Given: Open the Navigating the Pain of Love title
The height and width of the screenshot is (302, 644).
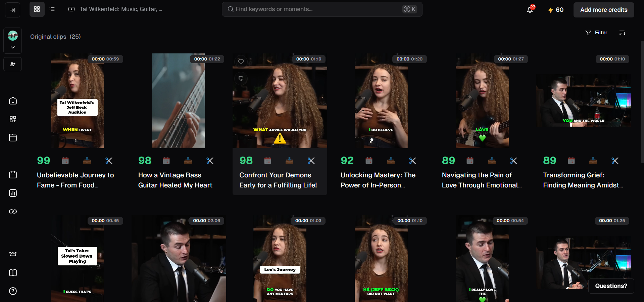Looking at the screenshot, I should (x=482, y=180).
